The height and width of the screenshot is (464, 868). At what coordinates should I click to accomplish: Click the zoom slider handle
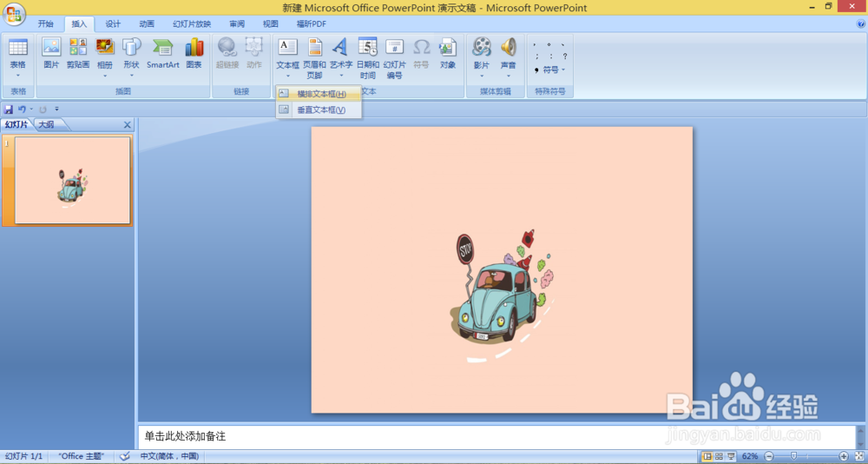(794, 456)
